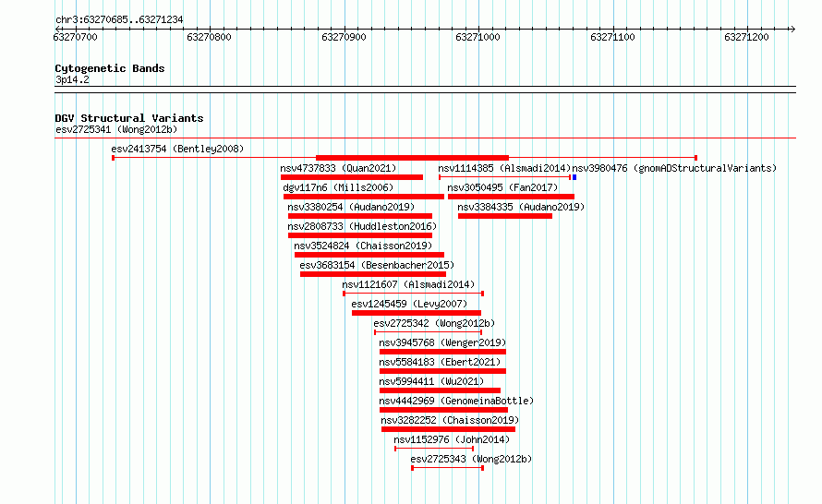Click ruler position 63270800
This screenshot has width=822, height=504.
click(209, 37)
